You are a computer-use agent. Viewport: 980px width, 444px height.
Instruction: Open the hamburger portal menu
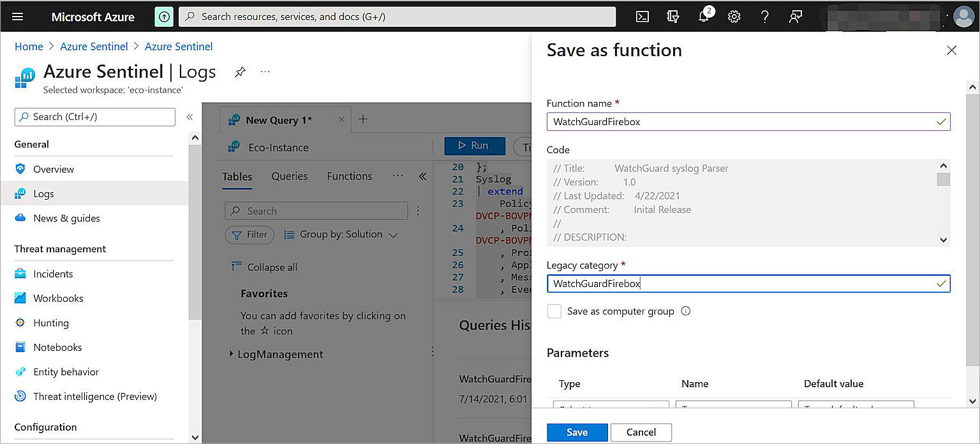click(x=18, y=17)
